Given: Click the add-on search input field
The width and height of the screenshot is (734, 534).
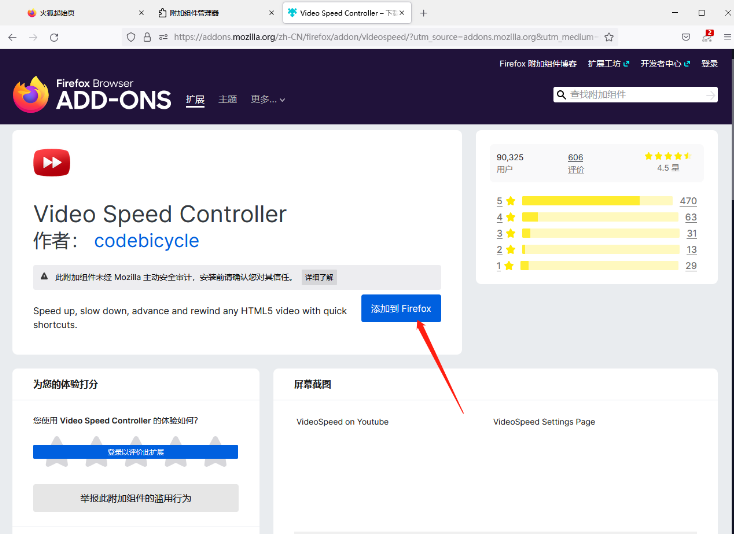Looking at the screenshot, I should (x=637, y=95).
